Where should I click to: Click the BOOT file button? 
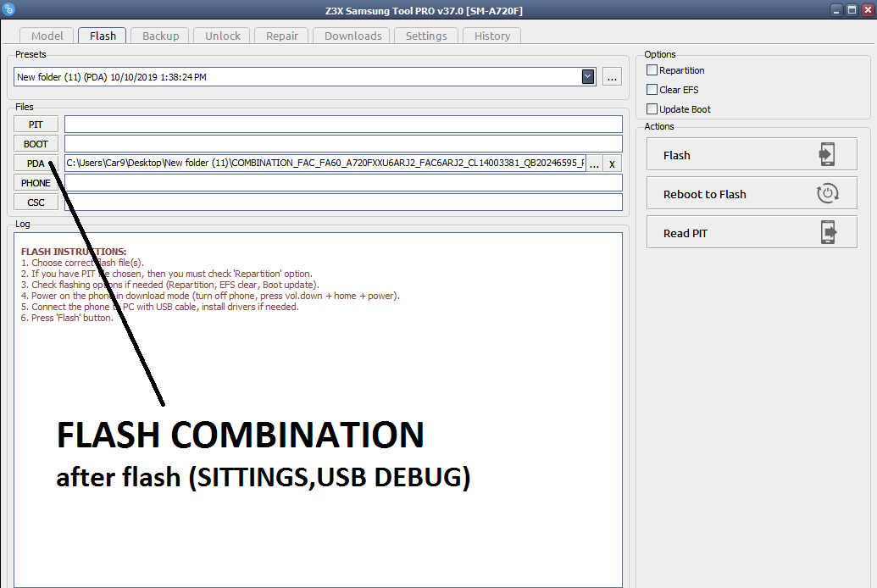click(36, 144)
